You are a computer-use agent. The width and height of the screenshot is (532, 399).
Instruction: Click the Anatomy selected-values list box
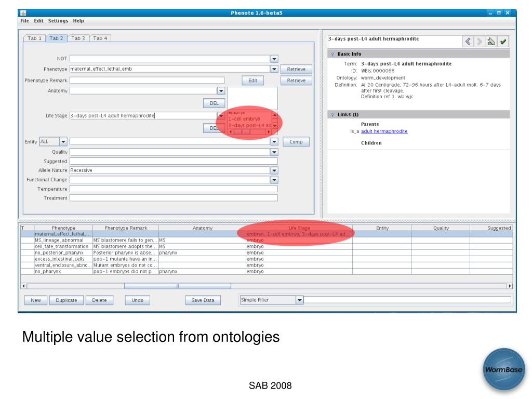pos(252,98)
